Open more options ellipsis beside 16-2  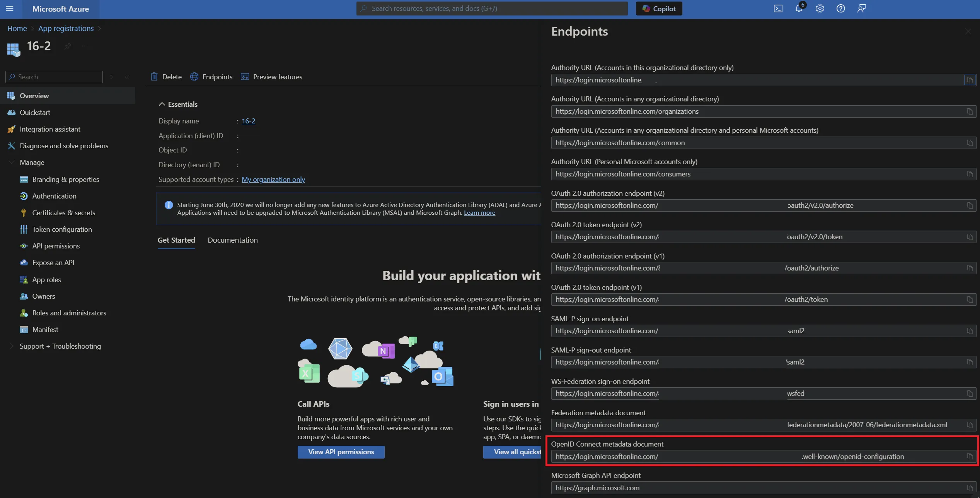point(85,46)
